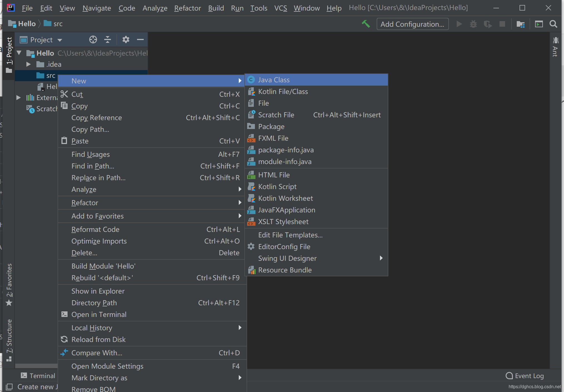
Task: Expand the .idea folder
Action: (28, 64)
